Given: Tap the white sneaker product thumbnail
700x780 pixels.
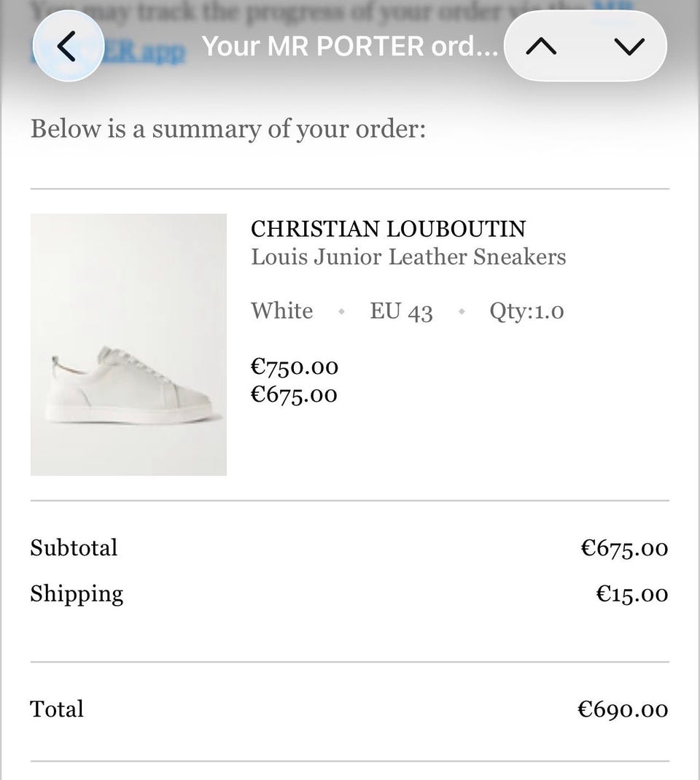Looking at the screenshot, I should 128,344.
